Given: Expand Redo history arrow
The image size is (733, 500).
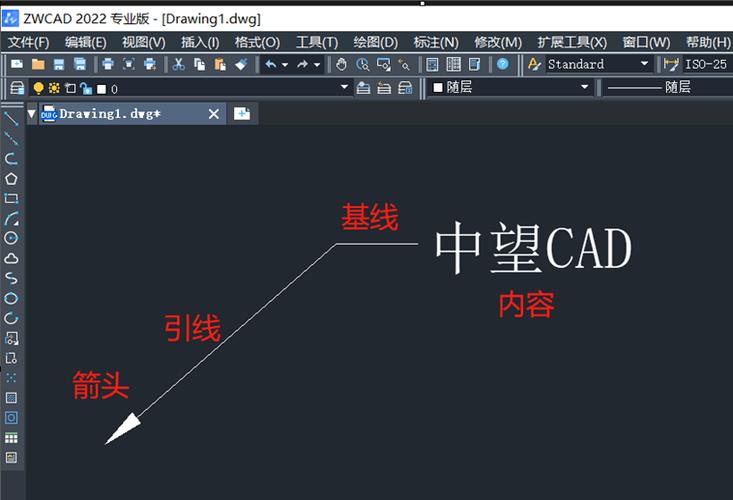Looking at the screenshot, I should pos(316,64).
